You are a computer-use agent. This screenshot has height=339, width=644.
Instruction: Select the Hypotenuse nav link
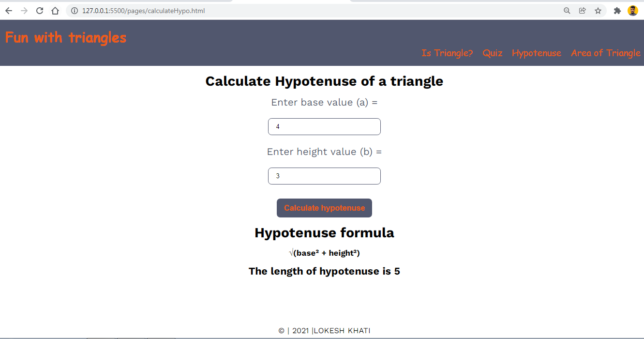(536, 53)
